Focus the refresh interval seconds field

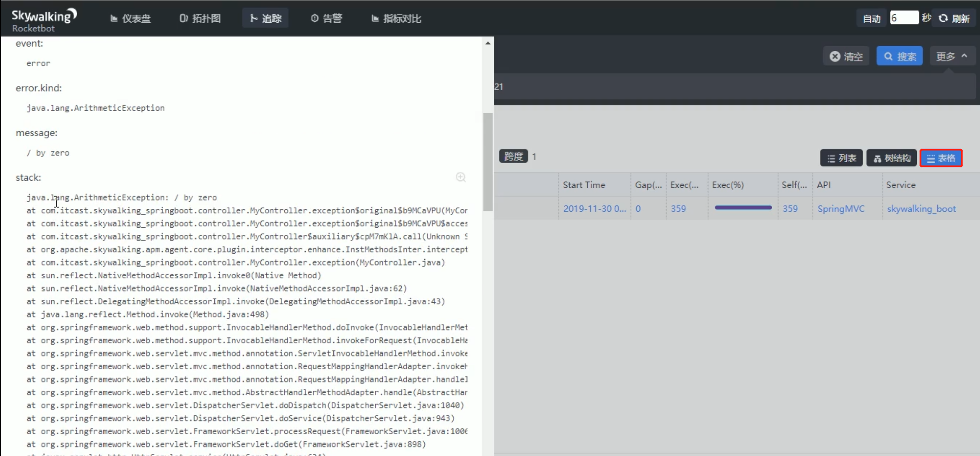click(904, 18)
